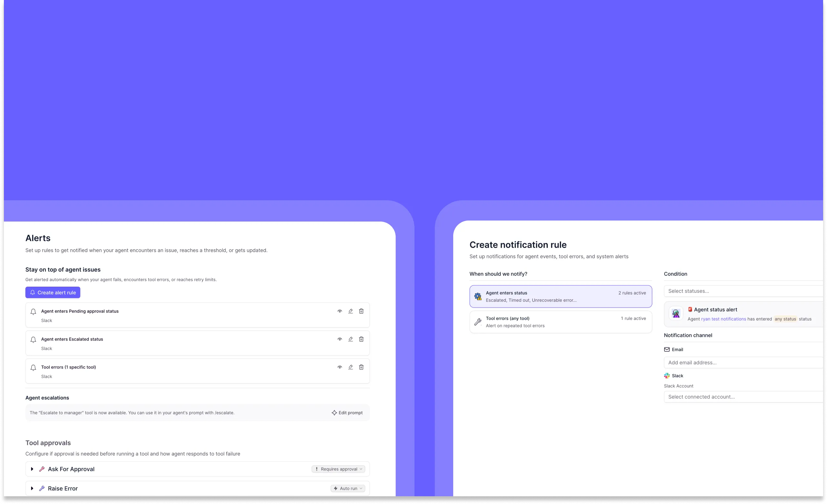Open the Requires approval dropdown
Viewport: 827px width, 504px height.
click(x=338, y=469)
